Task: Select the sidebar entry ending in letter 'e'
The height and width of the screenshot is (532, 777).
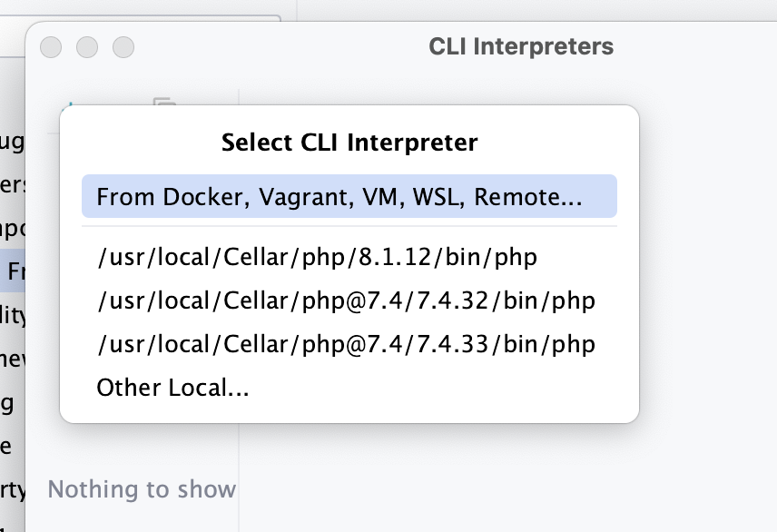Action: pos(6,447)
